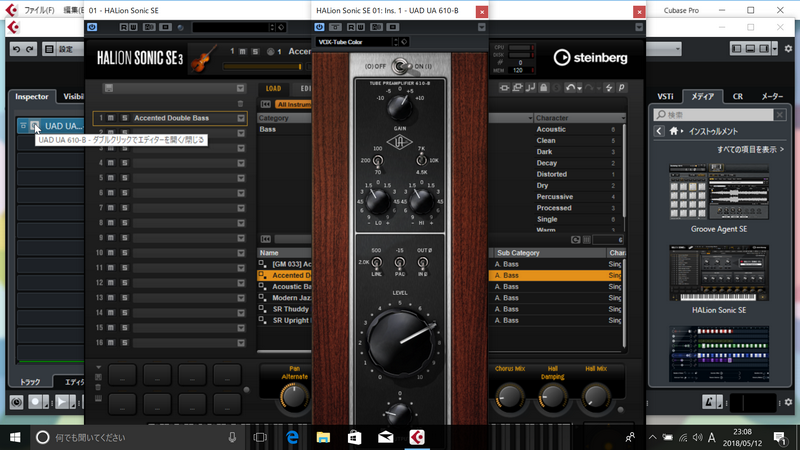Switch to VSTi tab in right zone
This screenshot has width=800, height=450.
pyautogui.click(x=665, y=96)
